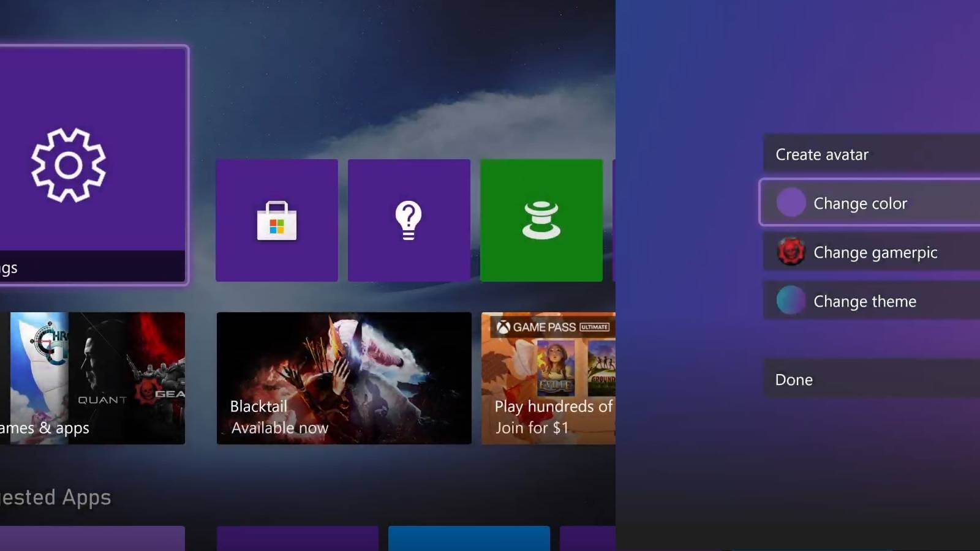Viewport: 980px width, 551px height.
Task: Open the Microsoft Store shopping bag tile
Action: (276, 220)
